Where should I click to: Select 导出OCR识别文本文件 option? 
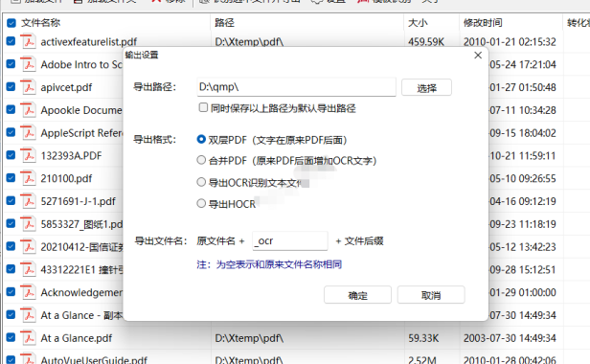[x=201, y=182]
